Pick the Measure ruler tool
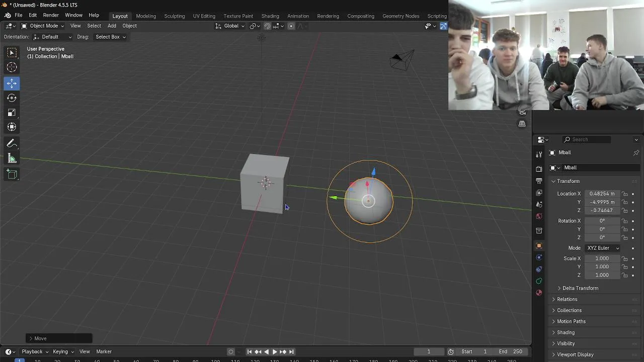This screenshot has height=362, width=644. click(x=12, y=159)
